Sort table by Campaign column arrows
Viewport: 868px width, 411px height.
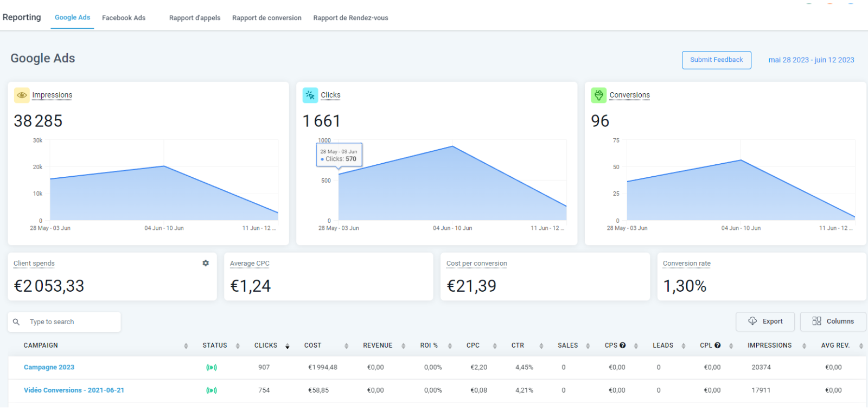tap(186, 346)
